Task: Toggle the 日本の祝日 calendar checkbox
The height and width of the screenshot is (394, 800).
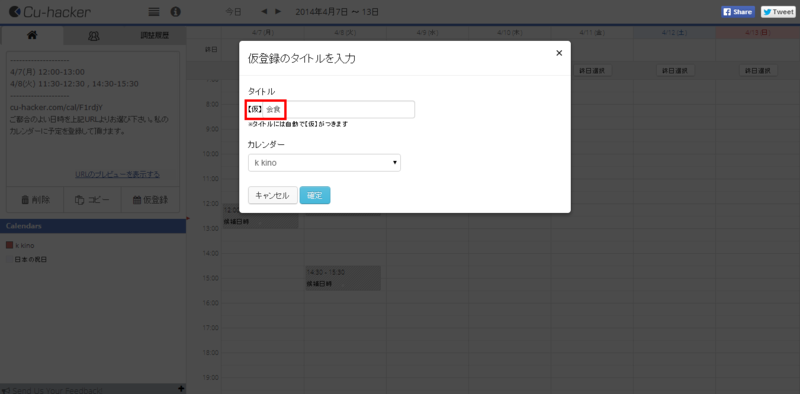Action: (9, 260)
